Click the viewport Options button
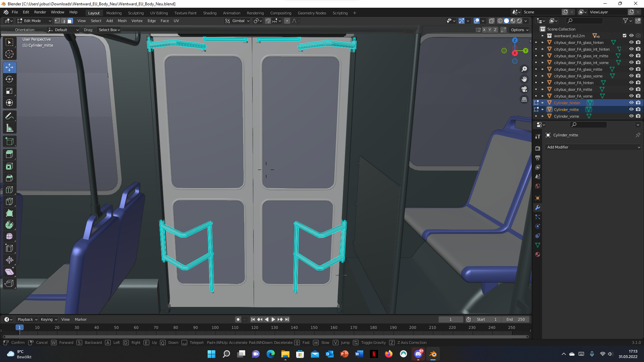This screenshot has height=362, width=644. [519, 30]
